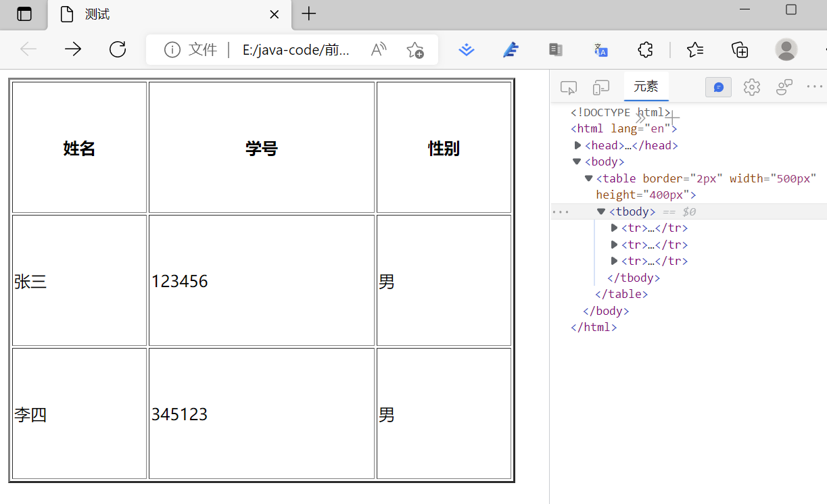The width and height of the screenshot is (827, 504).
Task: Open DevTools issues message badge
Action: [718, 87]
